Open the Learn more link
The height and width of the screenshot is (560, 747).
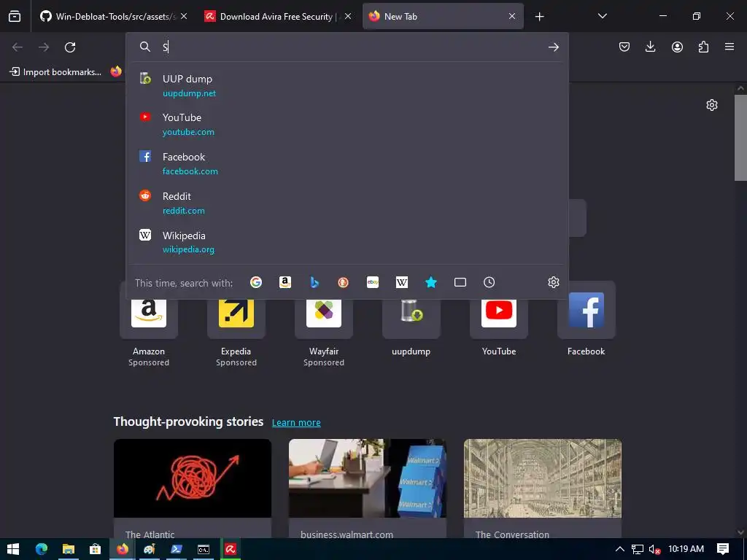[296, 423]
